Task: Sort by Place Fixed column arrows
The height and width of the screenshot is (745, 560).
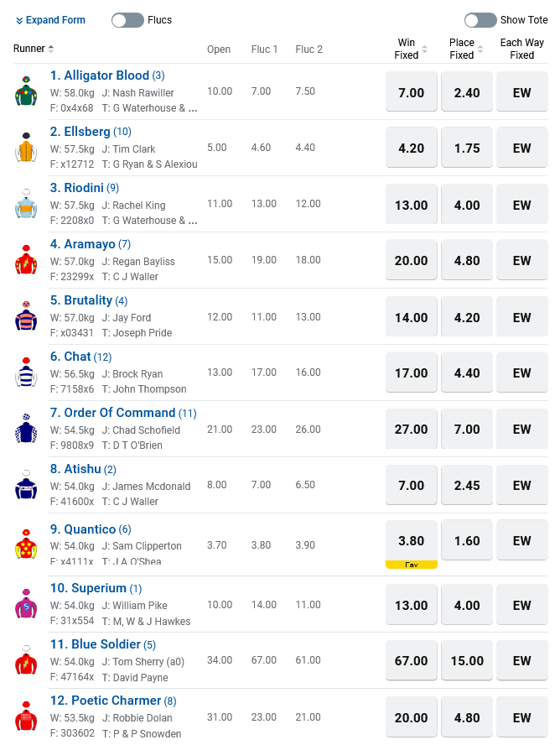Action: click(x=480, y=49)
